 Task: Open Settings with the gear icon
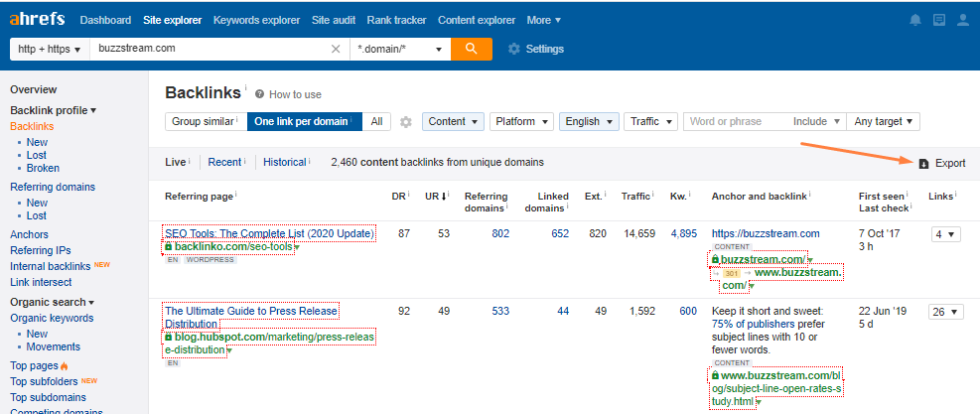[514, 49]
